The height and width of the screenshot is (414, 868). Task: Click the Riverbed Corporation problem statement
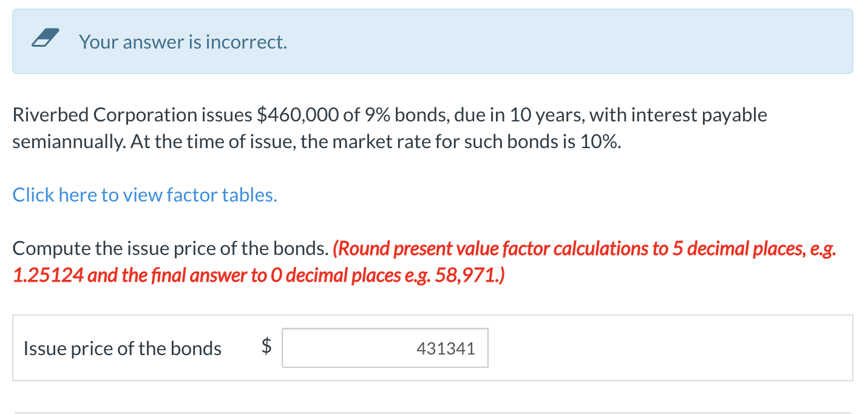tap(388, 127)
